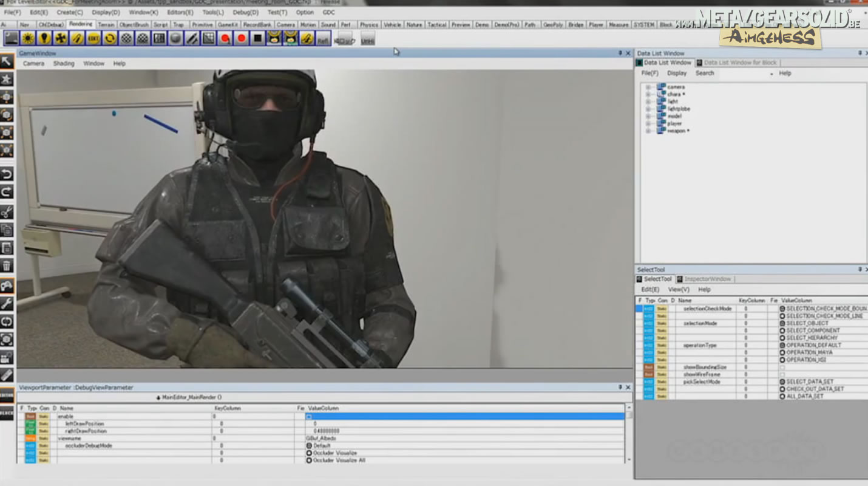Click the wrench icon in left sidebar

point(7,303)
